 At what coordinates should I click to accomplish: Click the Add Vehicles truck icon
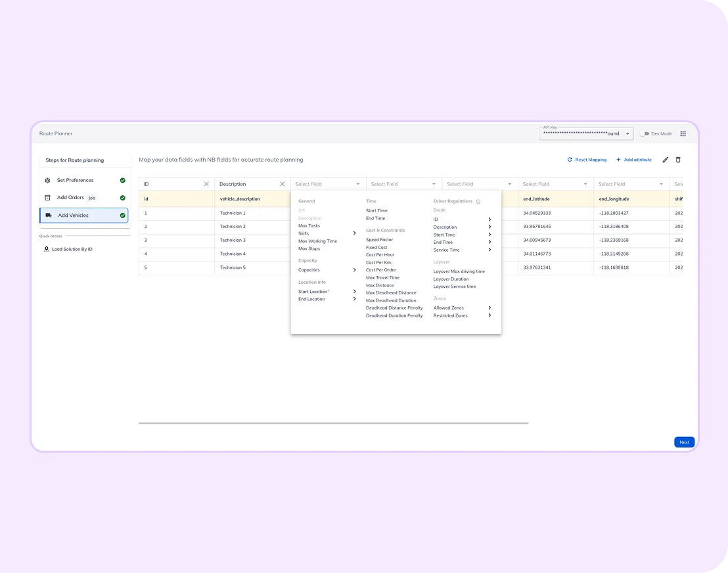(x=49, y=216)
